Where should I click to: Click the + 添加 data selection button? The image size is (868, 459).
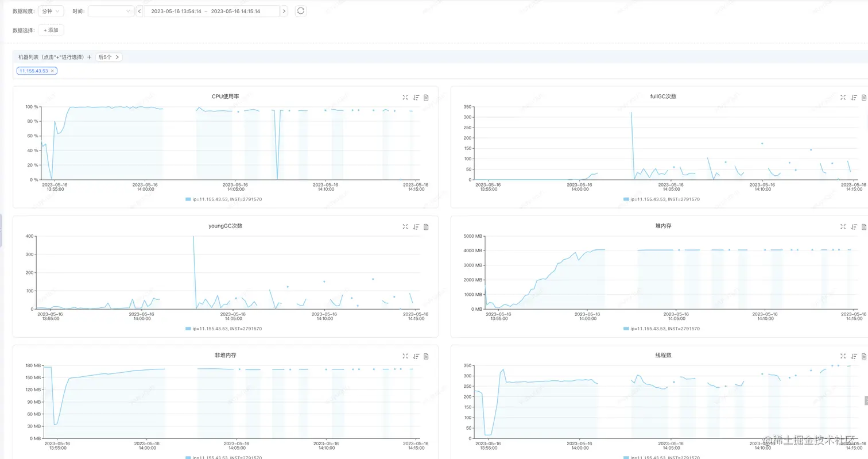[51, 30]
